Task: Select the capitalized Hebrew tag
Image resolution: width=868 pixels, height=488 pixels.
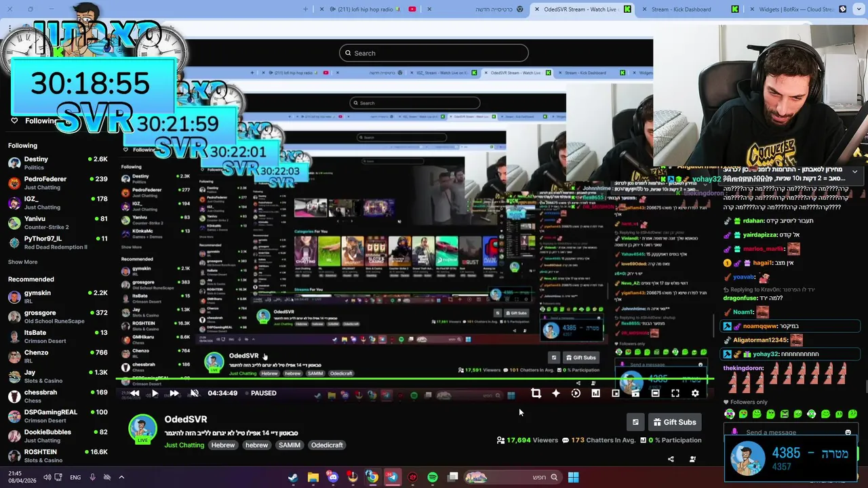Action: 222,445
